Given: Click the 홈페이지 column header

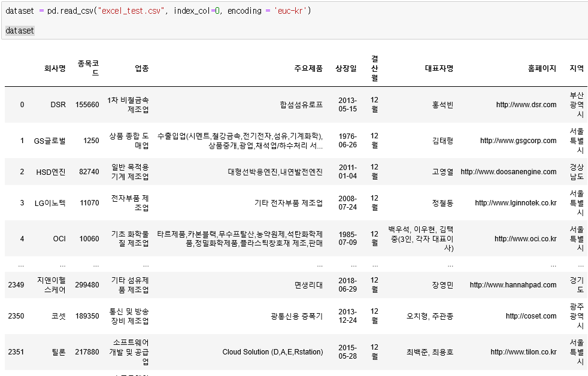Looking at the screenshot, I should (x=542, y=68).
